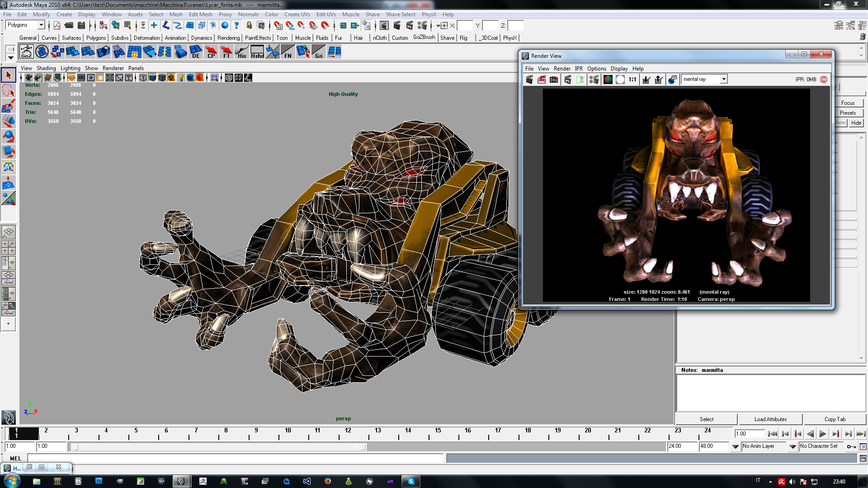The width and height of the screenshot is (868, 488).
Task: Click the range slider right handle
Action: (x=363, y=447)
